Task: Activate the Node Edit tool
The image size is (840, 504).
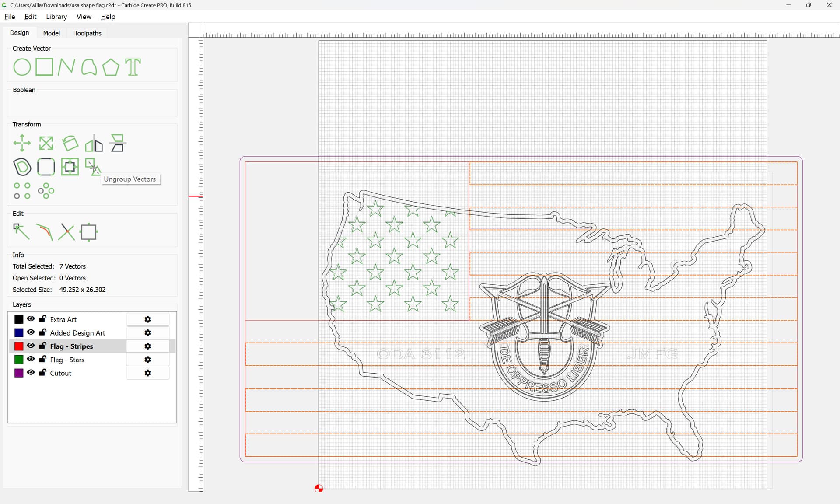Action: (x=22, y=232)
